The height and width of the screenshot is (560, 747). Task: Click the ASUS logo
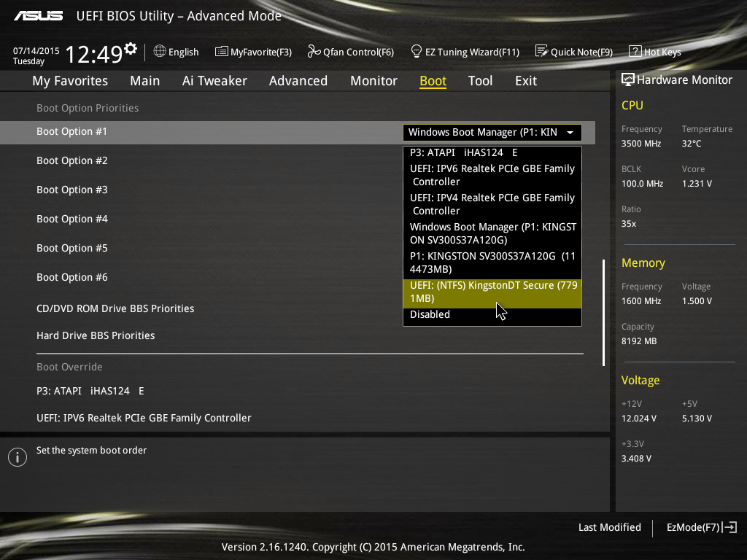[38, 16]
